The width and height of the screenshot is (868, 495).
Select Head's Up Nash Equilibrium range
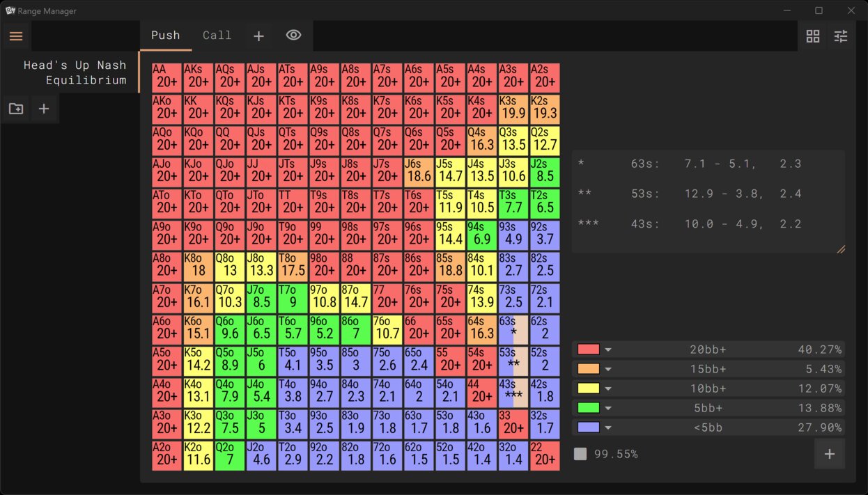click(x=75, y=72)
